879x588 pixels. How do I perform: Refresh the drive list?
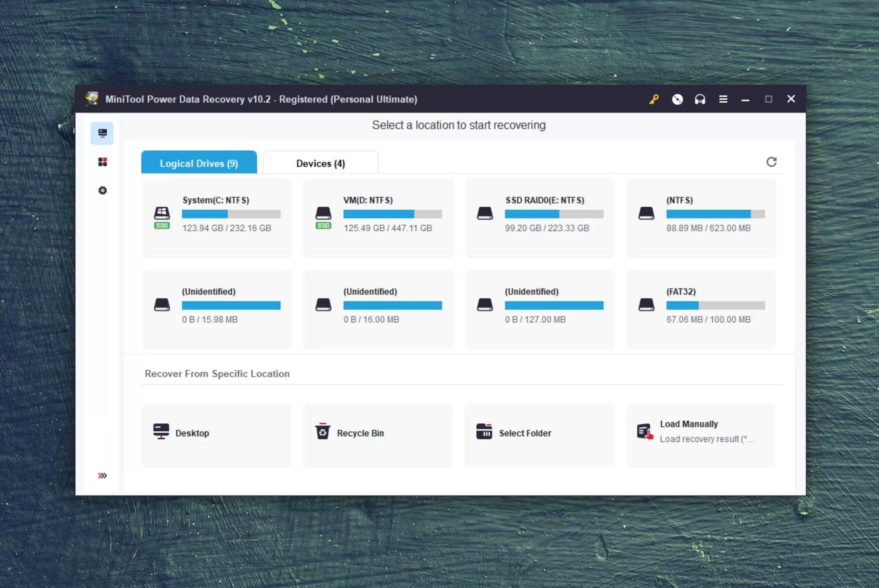[x=771, y=162]
